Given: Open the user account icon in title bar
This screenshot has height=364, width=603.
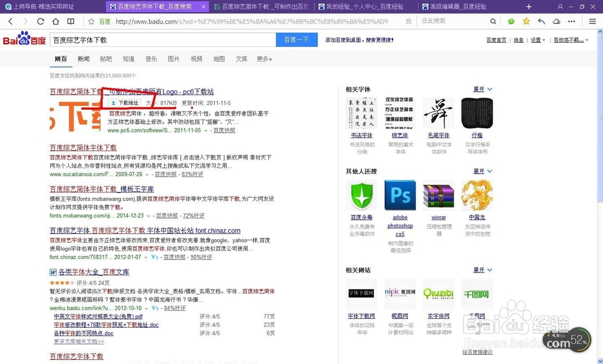Looking at the screenshot, I should tap(560, 7).
